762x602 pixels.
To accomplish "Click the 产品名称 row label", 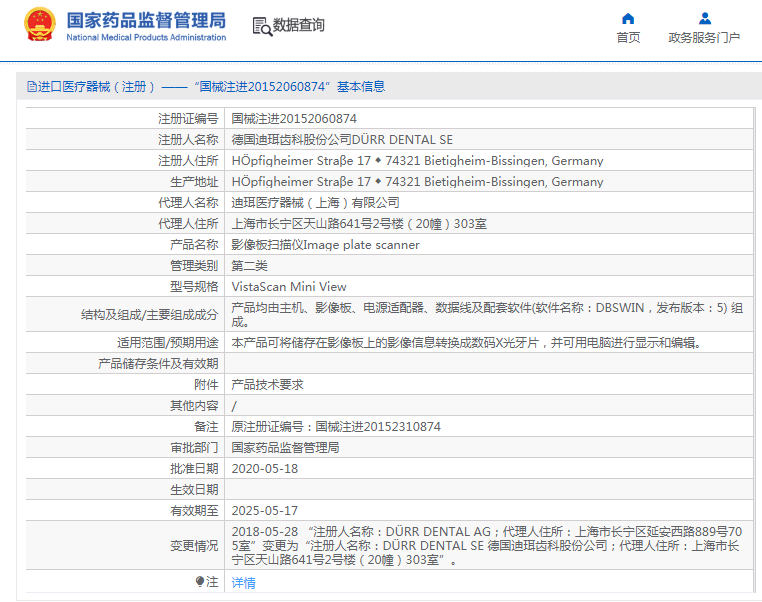I will coord(194,245).
